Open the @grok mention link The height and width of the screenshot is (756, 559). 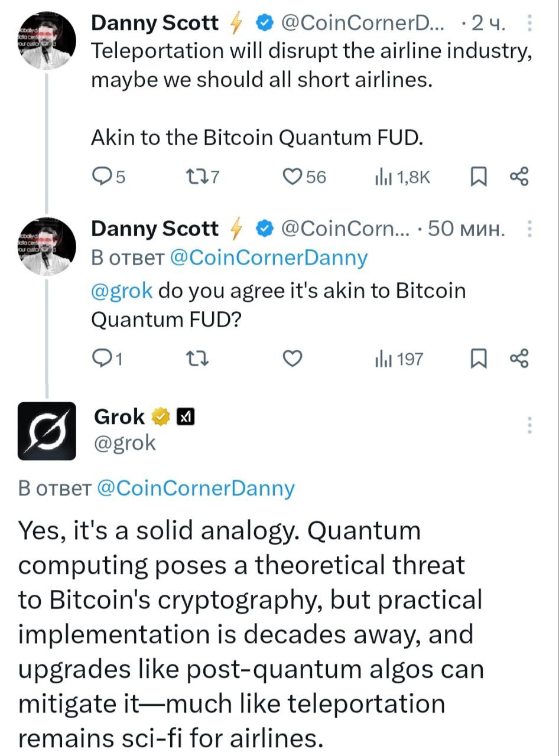(x=121, y=291)
